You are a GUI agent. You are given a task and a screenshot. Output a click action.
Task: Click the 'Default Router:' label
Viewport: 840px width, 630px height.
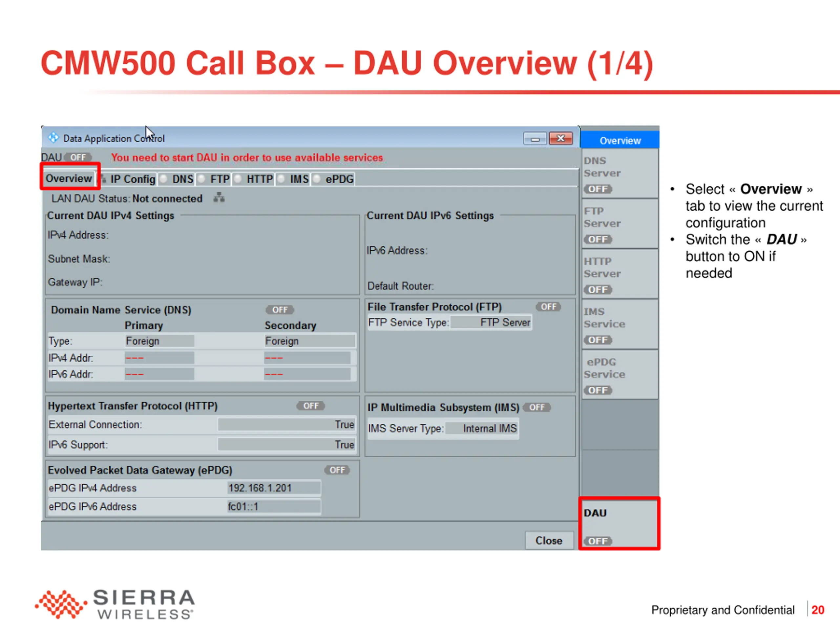point(401,286)
